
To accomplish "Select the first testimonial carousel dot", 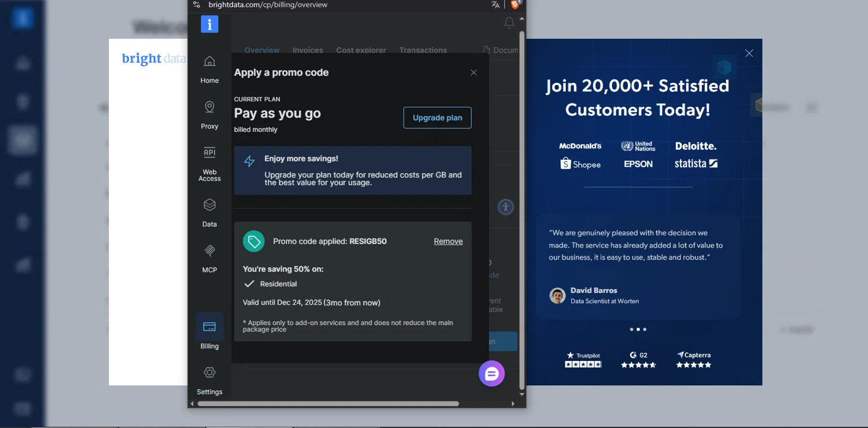I will 631,329.
